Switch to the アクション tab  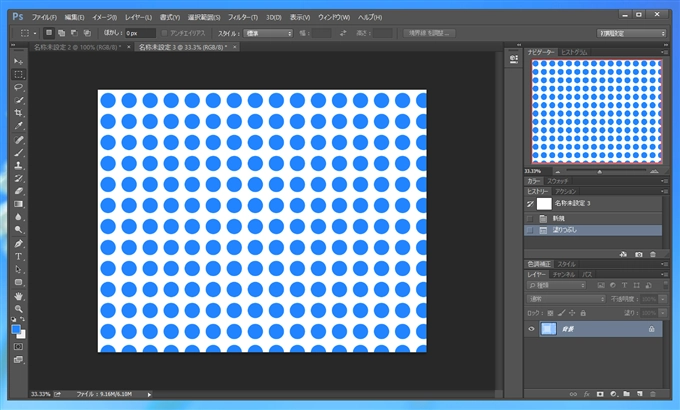(x=566, y=191)
